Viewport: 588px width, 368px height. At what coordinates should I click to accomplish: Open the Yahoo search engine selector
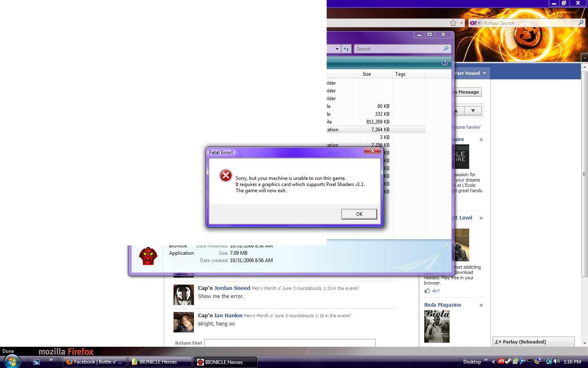(475, 23)
